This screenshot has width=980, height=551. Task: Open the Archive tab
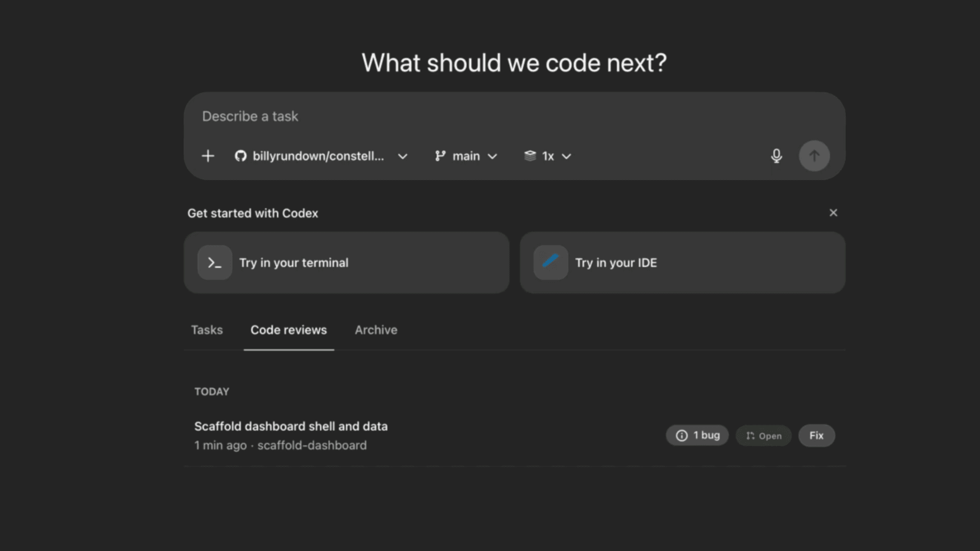[376, 330]
